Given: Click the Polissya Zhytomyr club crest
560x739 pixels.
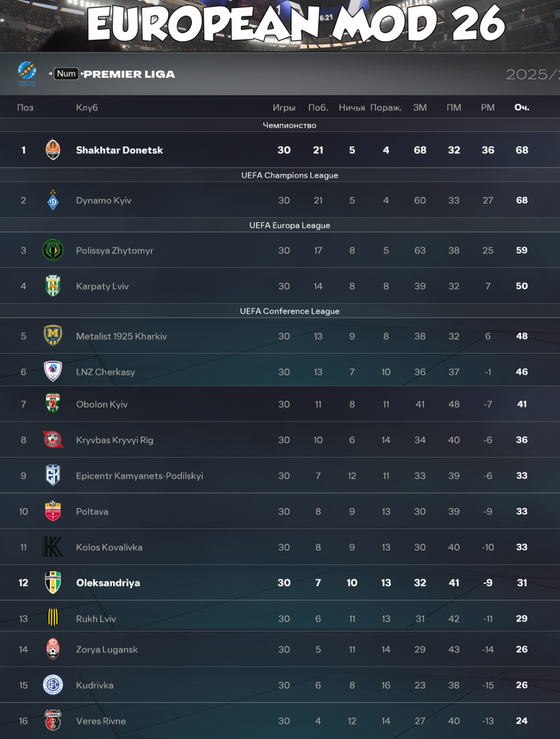Looking at the screenshot, I should tap(53, 250).
